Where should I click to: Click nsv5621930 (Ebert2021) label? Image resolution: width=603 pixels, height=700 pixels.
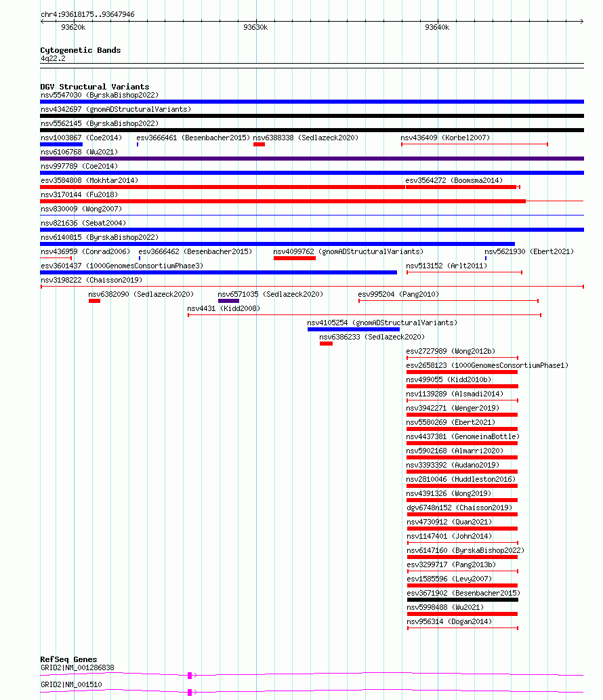(x=529, y=252)
